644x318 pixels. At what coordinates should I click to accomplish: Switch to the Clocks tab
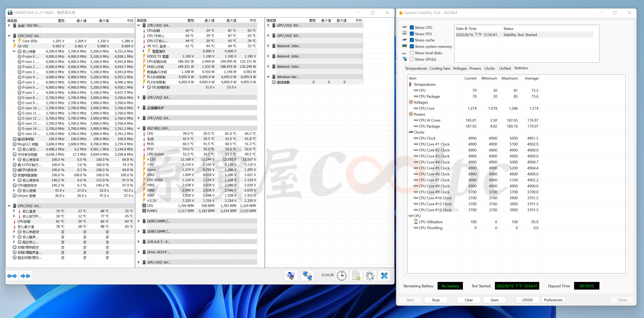click(489, 68)
